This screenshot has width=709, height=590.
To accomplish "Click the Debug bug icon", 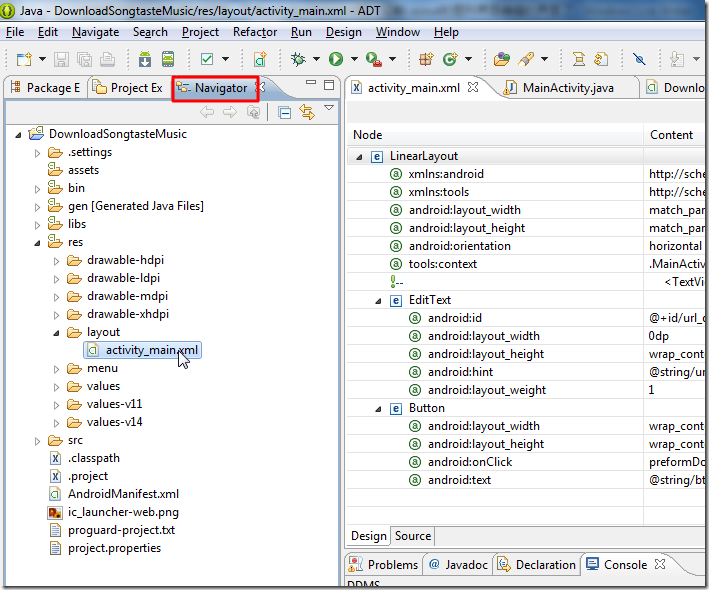I will [298, 59].
